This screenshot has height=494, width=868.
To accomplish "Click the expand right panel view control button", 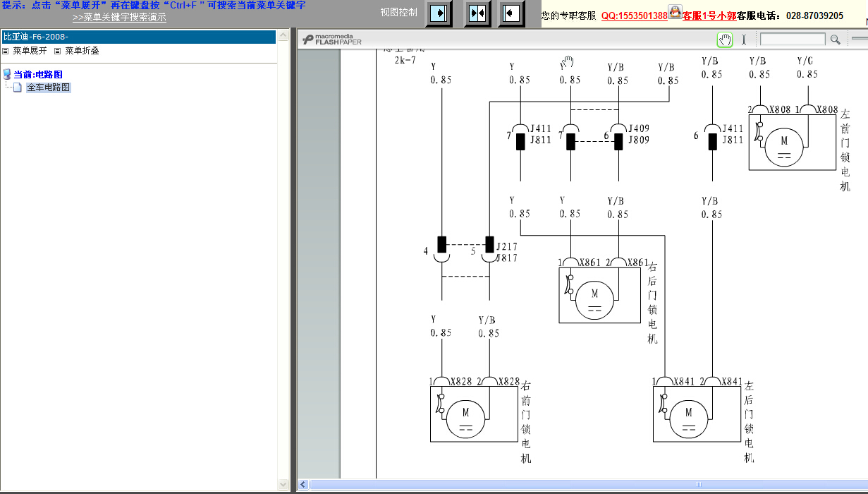I will tap(439, 14).
